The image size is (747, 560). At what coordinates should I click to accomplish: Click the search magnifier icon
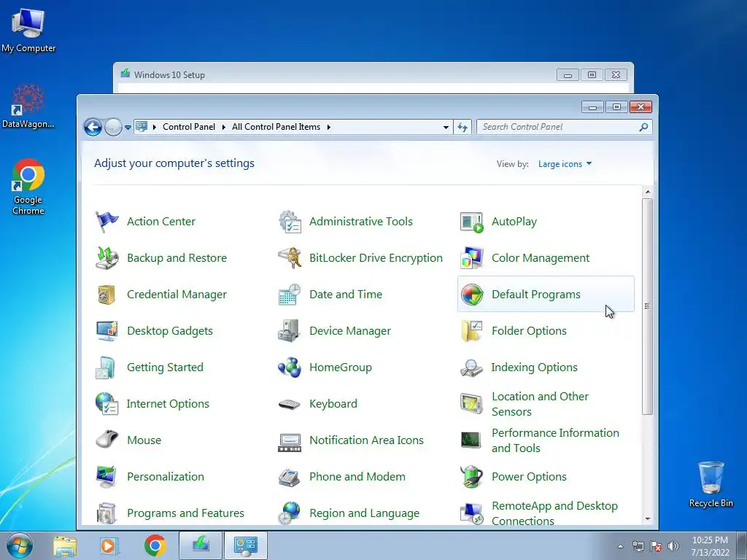(x=643, y=127)
